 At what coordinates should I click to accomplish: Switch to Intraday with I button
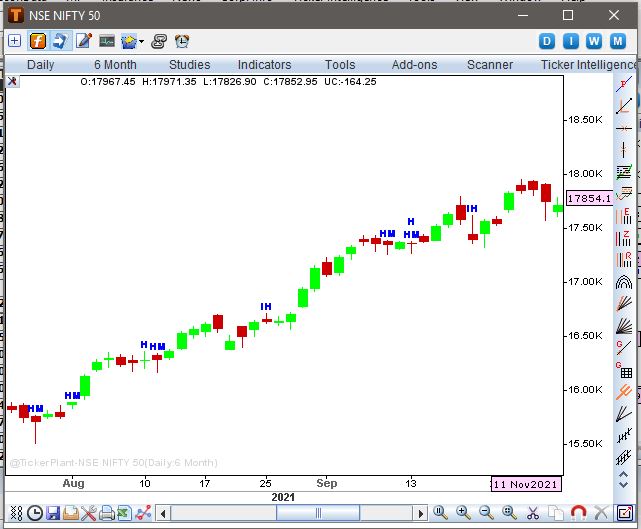pyautogui.click(x=571, y=41)
